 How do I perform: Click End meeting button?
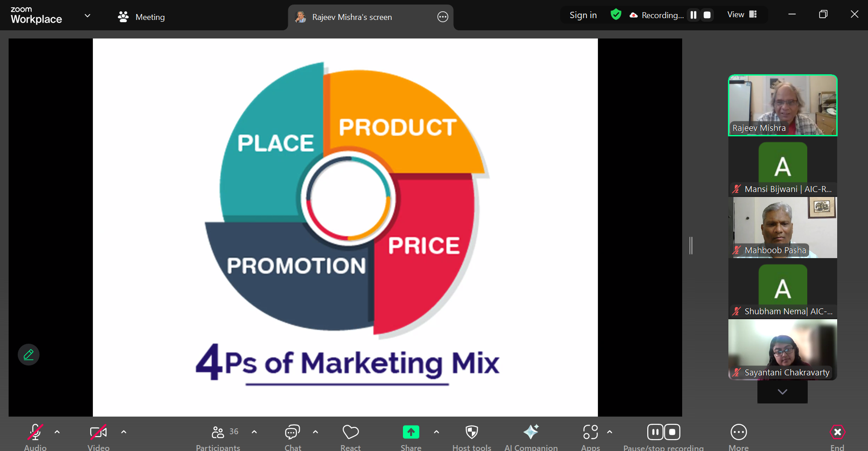pos(837,432)
